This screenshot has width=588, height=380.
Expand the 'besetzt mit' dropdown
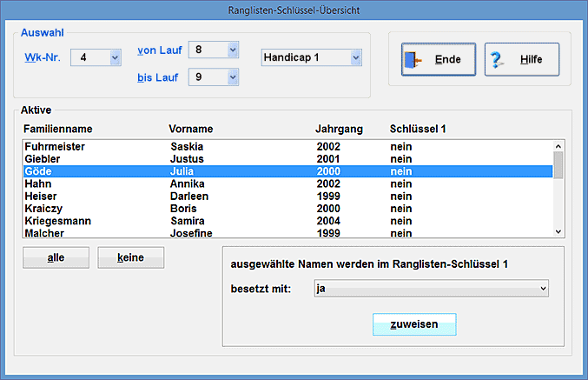tap(543, 288)
